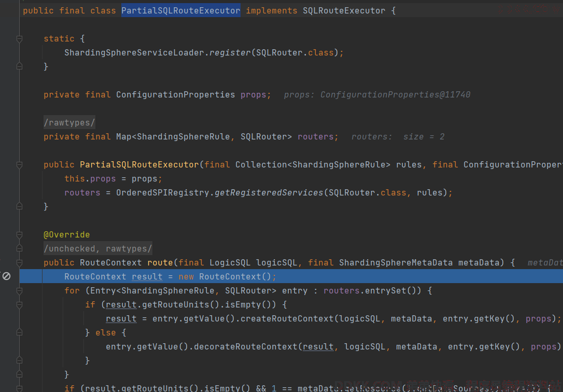Viewport: 563px width, 392px height.
Task: Expand the folded unchecked, rawtypes annotation via gutter
Action: click(x=19, y=248)
